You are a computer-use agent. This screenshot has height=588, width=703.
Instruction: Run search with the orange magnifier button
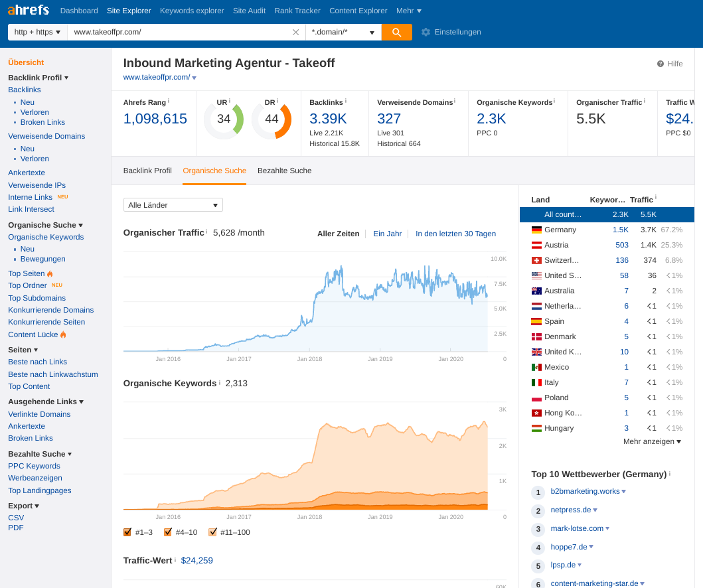coord(396,31)
